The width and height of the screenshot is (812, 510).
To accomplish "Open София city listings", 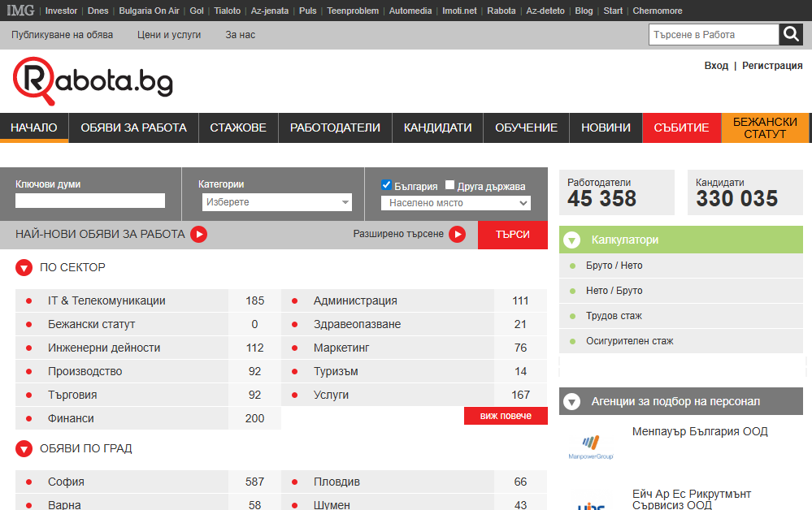I will click(66, 482).
